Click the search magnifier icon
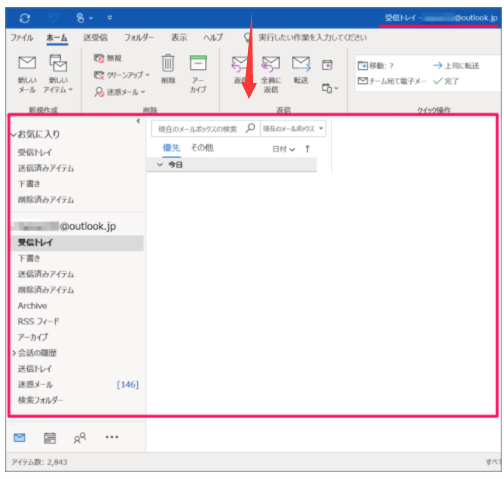The height and width of the screenshot is (479, 504). [x=251, y=128]
